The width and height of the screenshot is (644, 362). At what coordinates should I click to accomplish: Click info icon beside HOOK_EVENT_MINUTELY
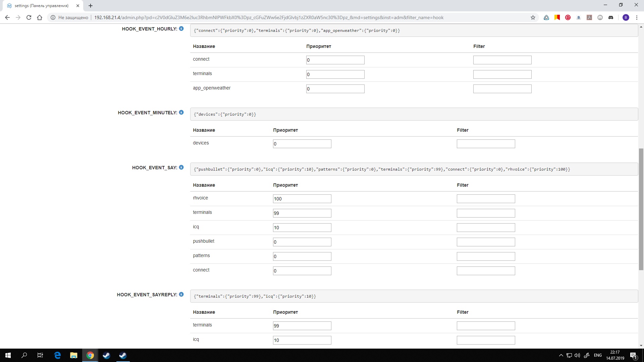point(181,112)
